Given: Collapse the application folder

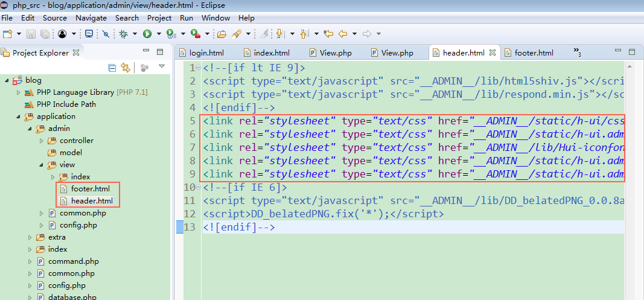Looking at the screenshot, I should (x=18, y=116).
